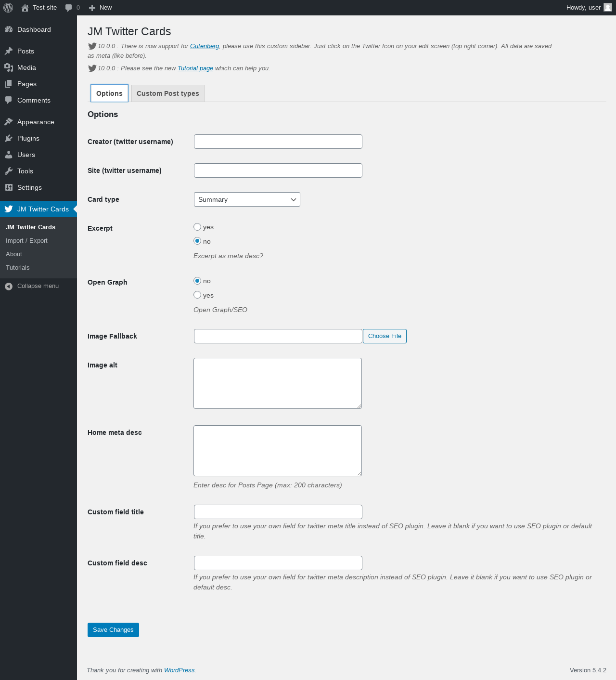Image resolution: width=616 pixels, height=680 pixels.
Task: Click the Save Changes button
Action: [x=113, y=630]
